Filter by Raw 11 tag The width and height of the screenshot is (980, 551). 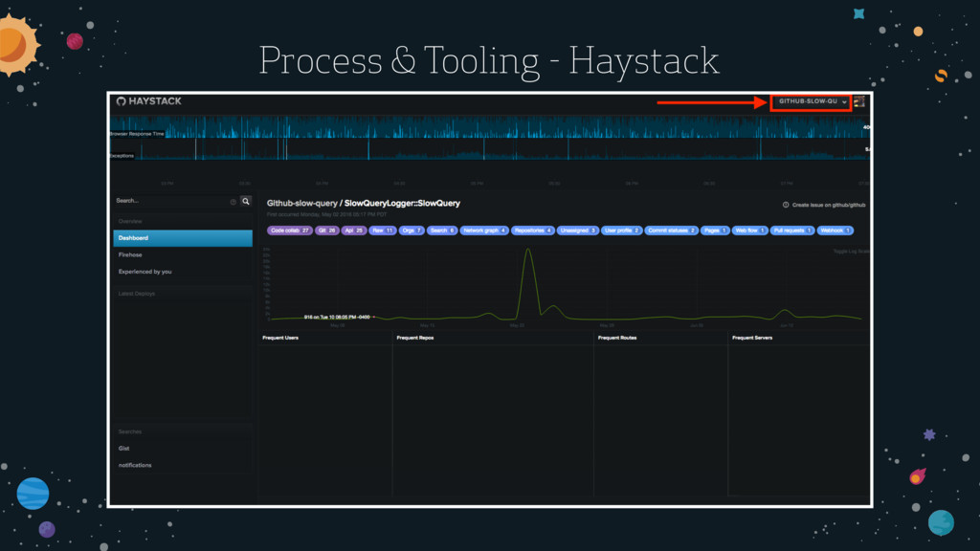(x=383, y=231)
